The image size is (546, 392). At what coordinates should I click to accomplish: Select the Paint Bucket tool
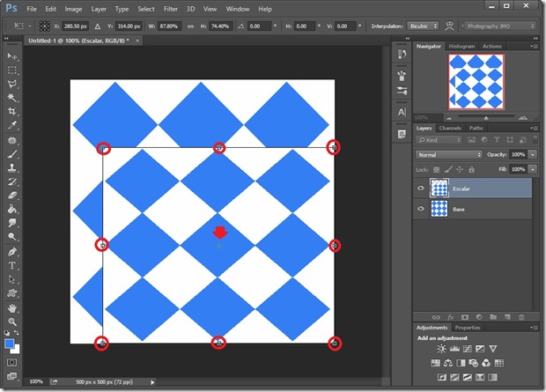point(11,209)
